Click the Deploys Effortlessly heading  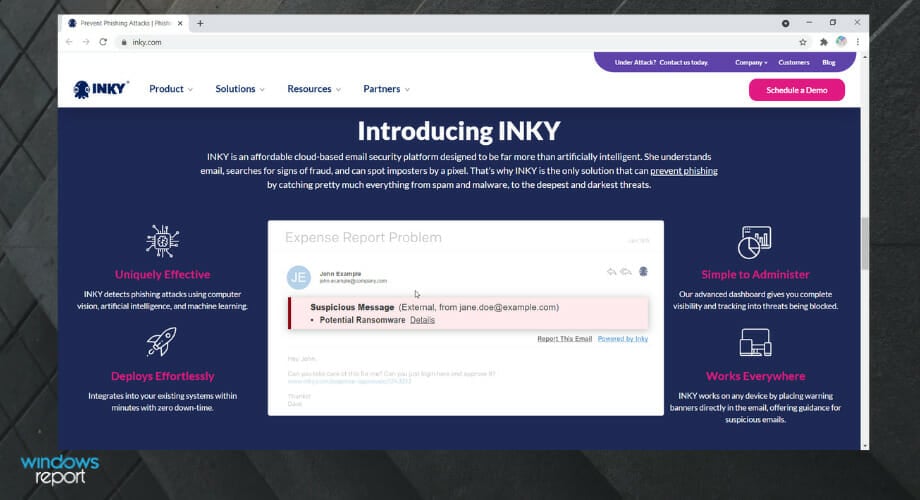point(163,376)
